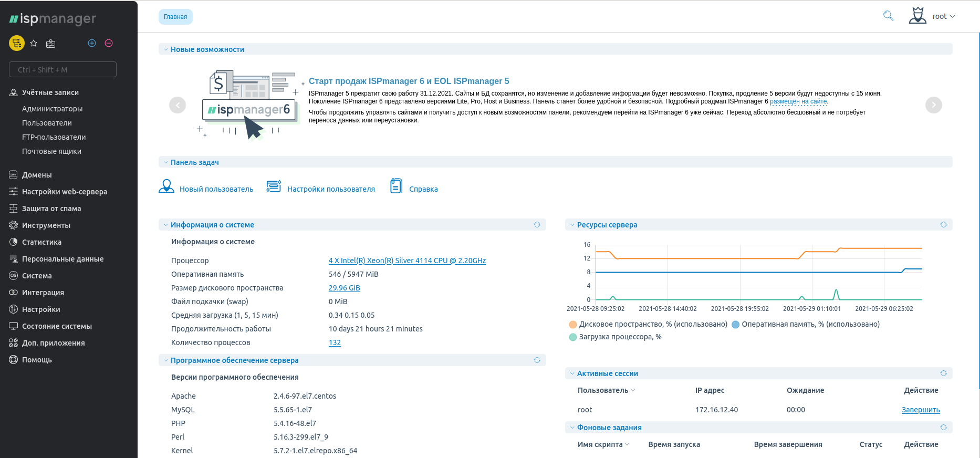Open the 29.96 GiB disk space link
Viewport: 980px width, 458px height.
click(x=344, y=288)
